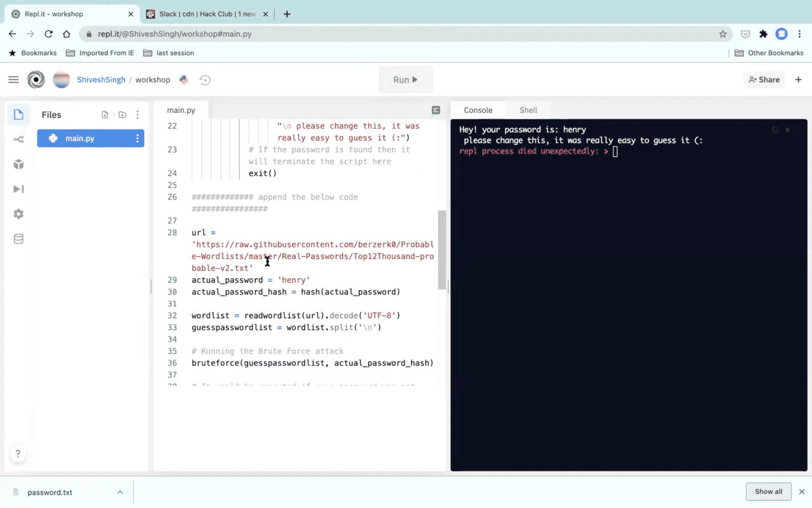Click the '# Running the Brute Force attack' comment

[x=268, y=351]
